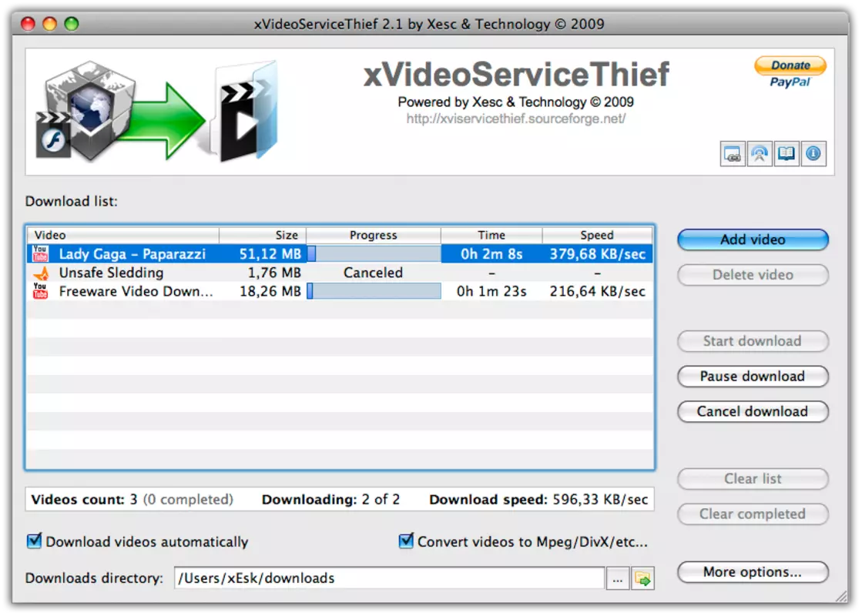Click the broadcast antenna updates icon
This screenshot has height=616, width=862.
(x=760, y=155)
